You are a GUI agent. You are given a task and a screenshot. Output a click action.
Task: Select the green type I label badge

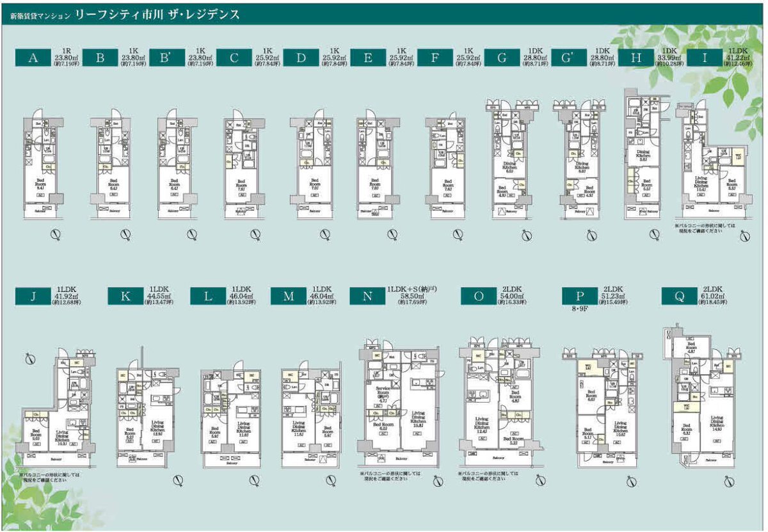coord(705,58)
